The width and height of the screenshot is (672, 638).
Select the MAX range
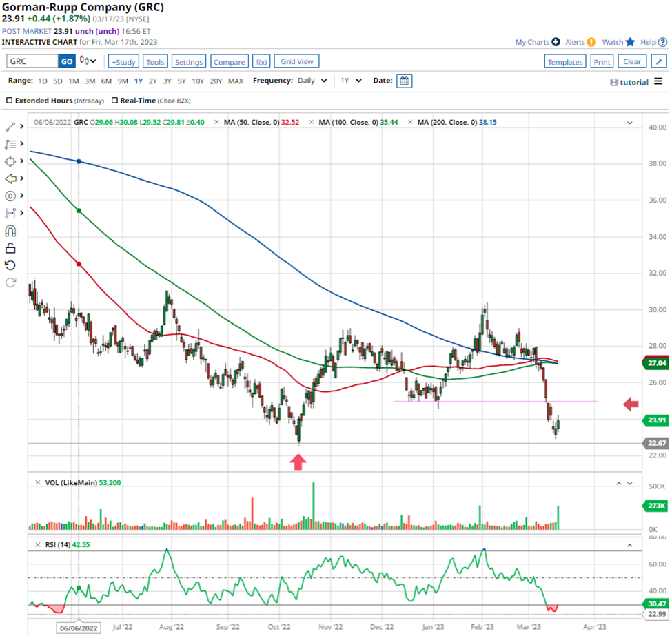click(236, 81)
